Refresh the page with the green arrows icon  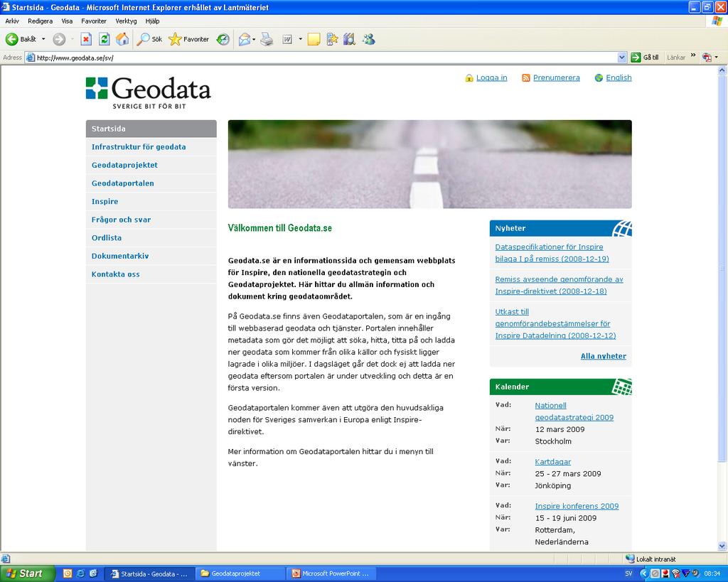click(105, 40)
